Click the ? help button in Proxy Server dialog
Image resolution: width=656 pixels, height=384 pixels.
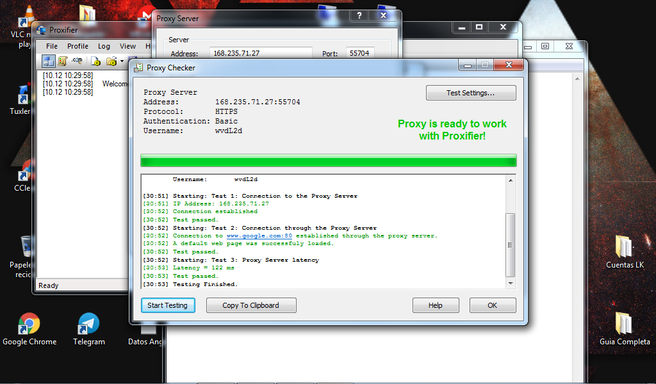click(359, 15)
